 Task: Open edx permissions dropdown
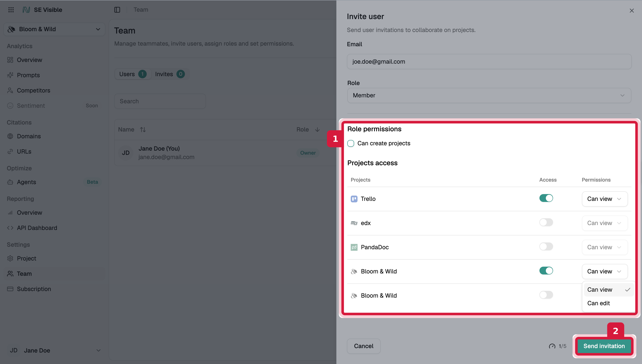(x=604, y=223)
